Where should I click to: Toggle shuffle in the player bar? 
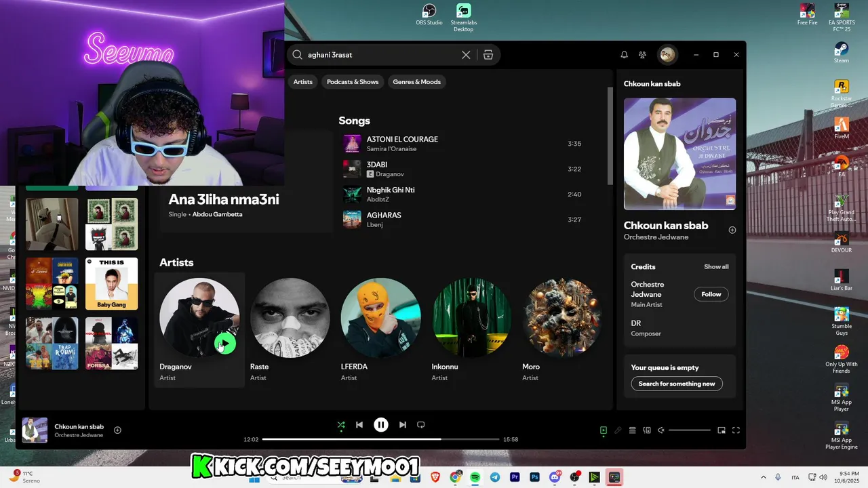tap(341, 425)
